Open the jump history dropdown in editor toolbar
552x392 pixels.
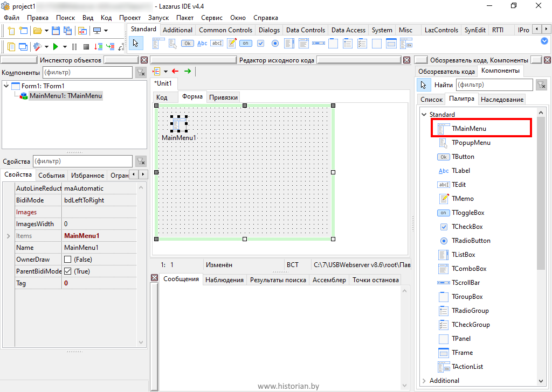[165, 72]
